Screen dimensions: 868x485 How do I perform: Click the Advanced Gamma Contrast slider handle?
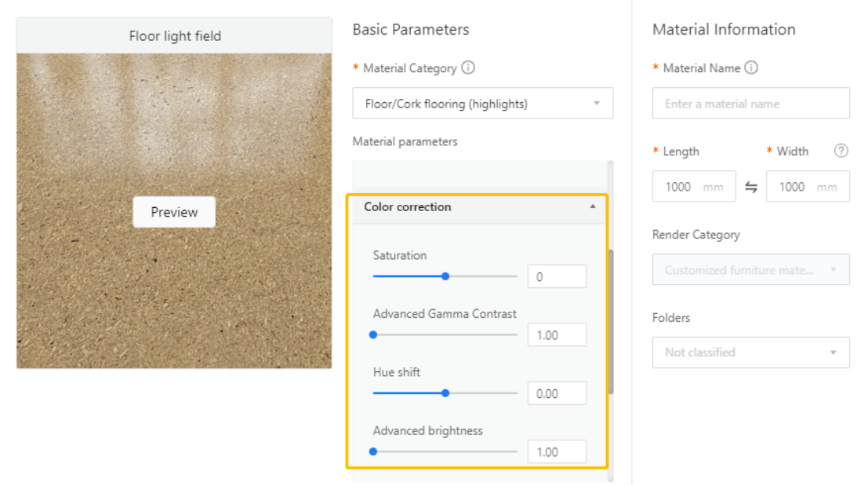click(373, 334)
